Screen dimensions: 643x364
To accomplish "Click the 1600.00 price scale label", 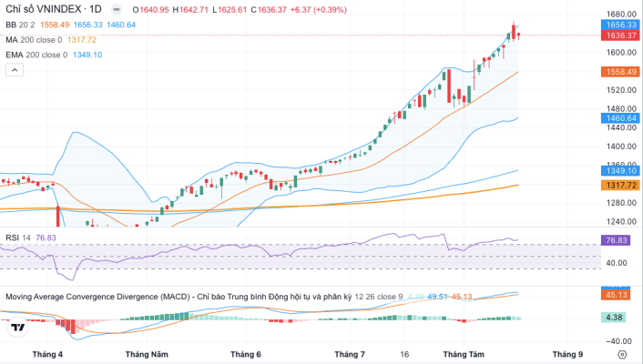I will (621, 53).
